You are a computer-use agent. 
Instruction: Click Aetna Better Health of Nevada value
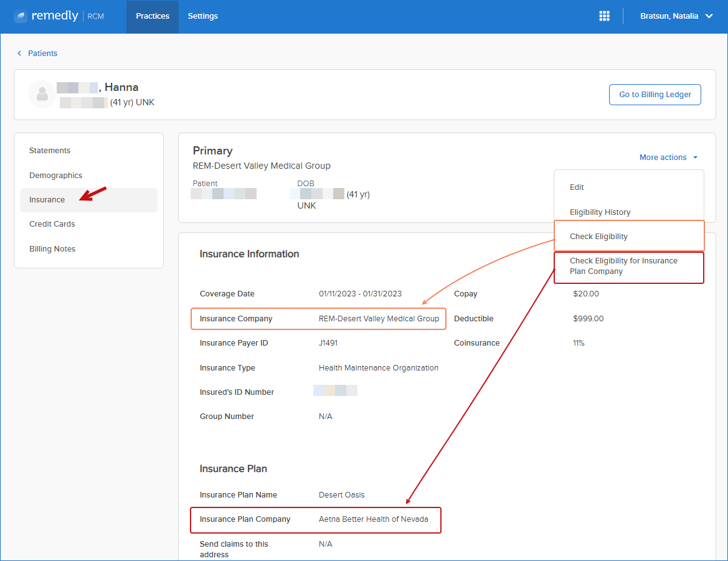373,519
